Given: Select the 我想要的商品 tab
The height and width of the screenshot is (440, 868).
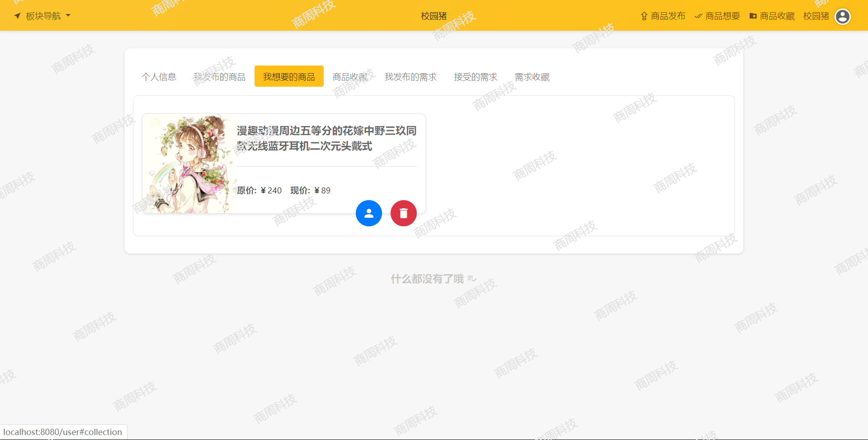Looking at the screenshot, I should point(289,76).
